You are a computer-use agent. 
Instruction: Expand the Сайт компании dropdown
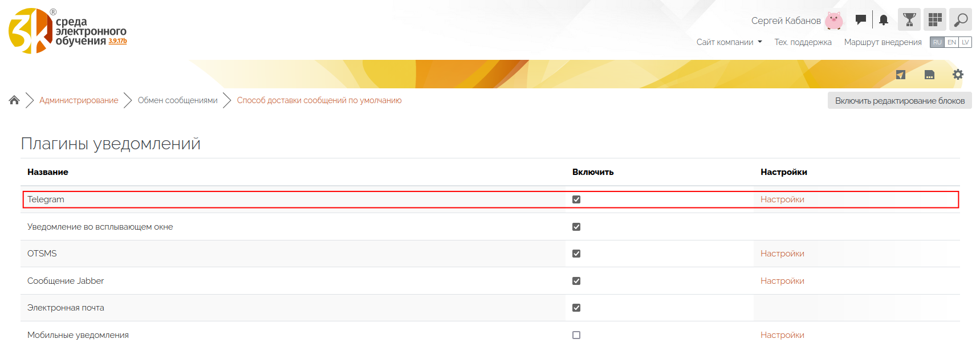pyautogui.click(x=729, y=42)
